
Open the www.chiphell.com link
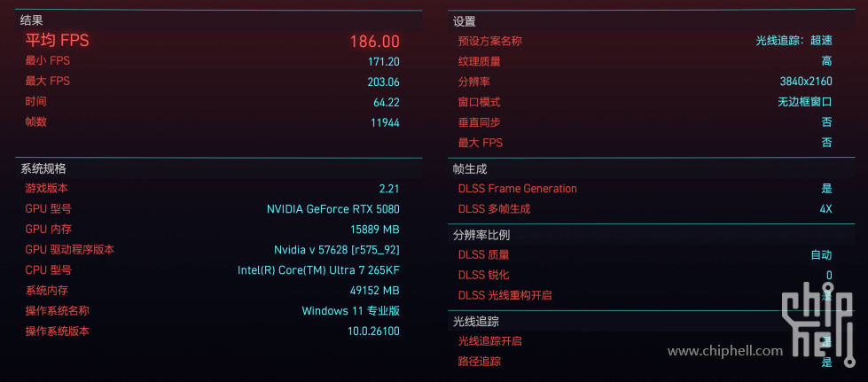pos(725,350)
